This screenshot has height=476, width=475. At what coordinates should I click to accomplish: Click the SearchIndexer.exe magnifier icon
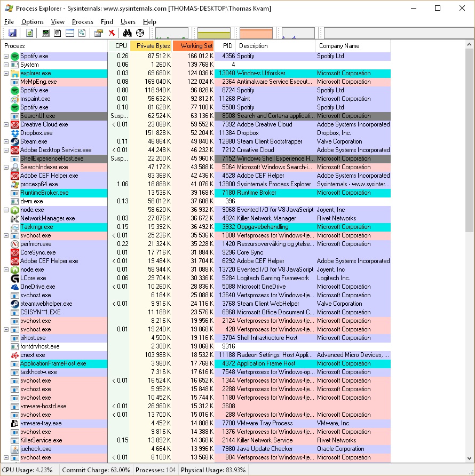[x=14, y=167]
